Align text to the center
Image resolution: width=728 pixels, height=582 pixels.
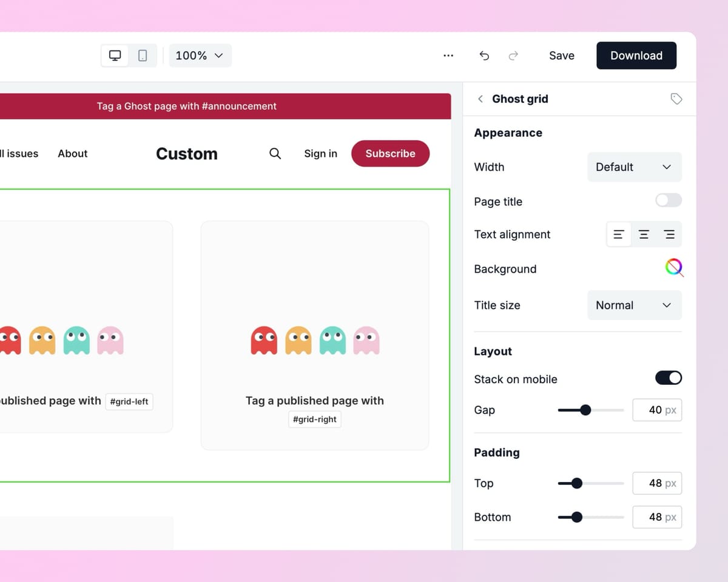click(644, 235)
